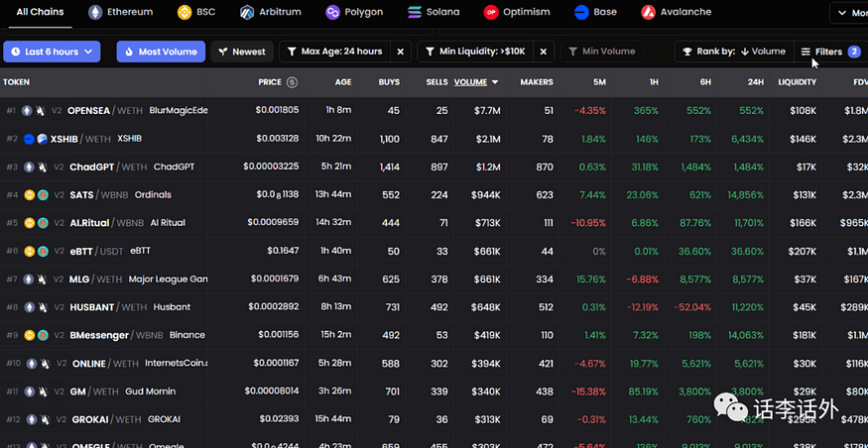
Task: Switch to the Avalanche chain tab
Action: click(x=676, y=12)
